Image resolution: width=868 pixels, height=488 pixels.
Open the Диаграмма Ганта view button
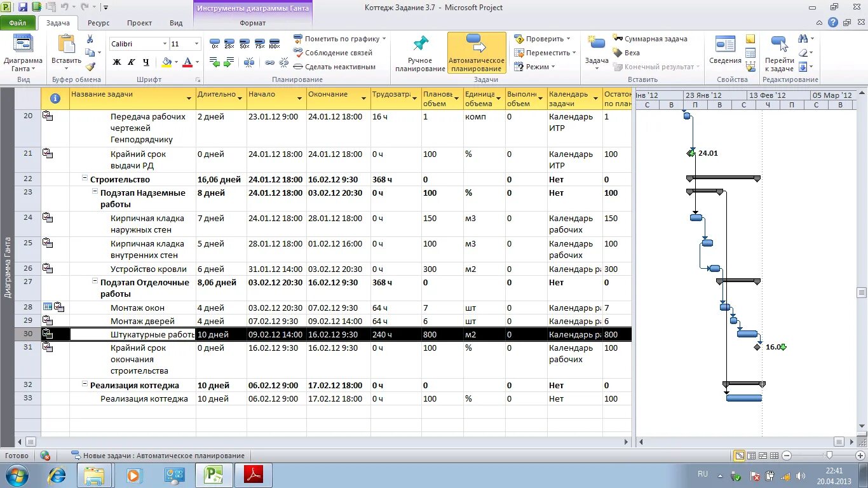[23, 53]
